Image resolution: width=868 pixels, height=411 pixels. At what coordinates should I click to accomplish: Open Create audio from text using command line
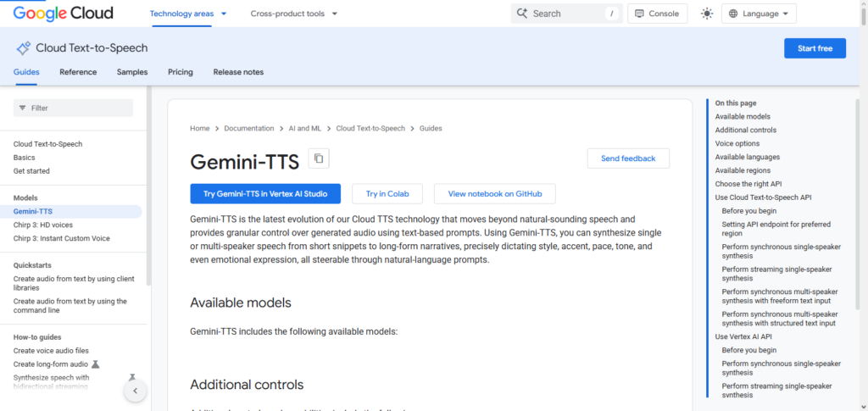70,306
